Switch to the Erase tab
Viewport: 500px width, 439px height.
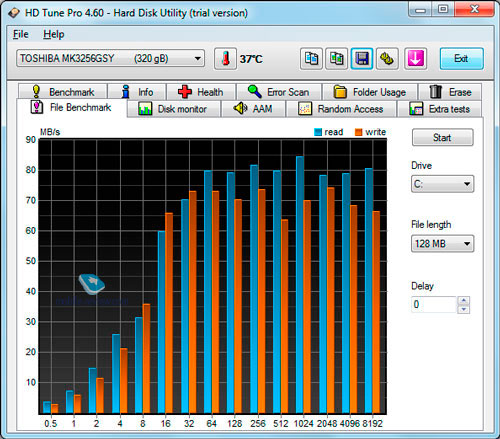450,92
